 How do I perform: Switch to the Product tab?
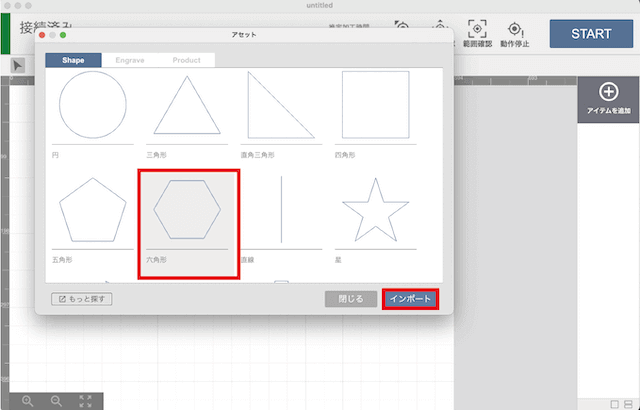(x=185, y=60)
